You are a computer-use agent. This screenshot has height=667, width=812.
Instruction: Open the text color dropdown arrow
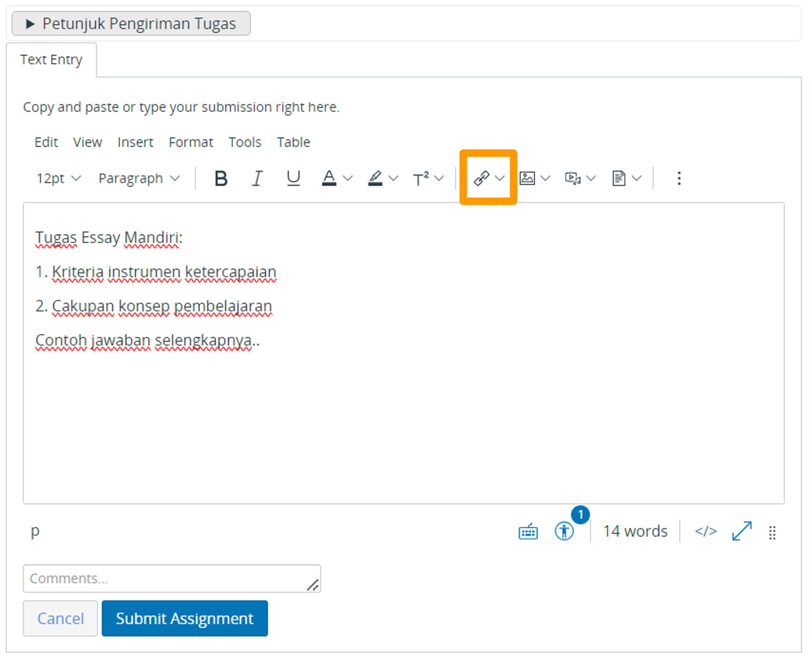pyautogui.click(x=348, y=178)
